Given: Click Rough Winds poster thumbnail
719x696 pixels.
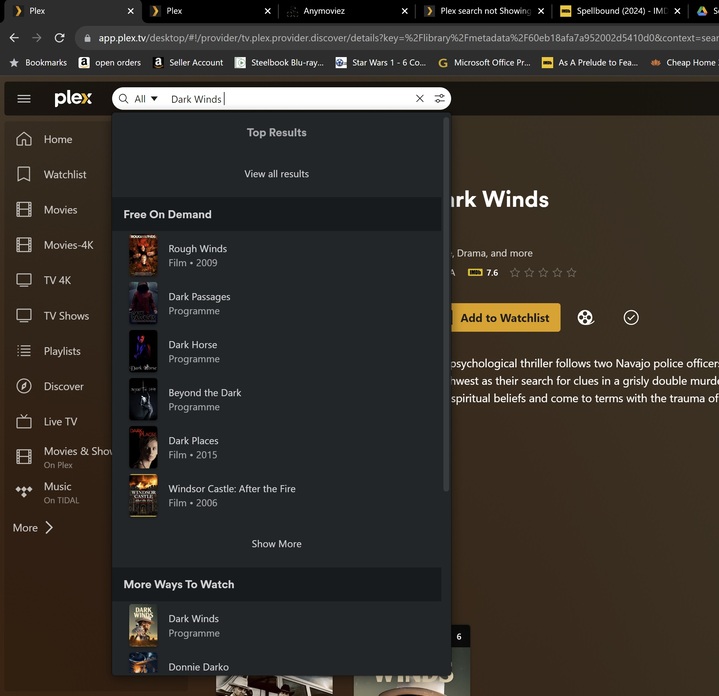Looking at the screenshot, I should (143, 255).
